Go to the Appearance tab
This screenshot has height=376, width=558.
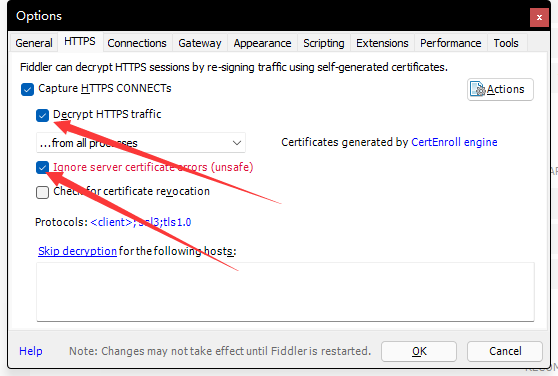262,43
